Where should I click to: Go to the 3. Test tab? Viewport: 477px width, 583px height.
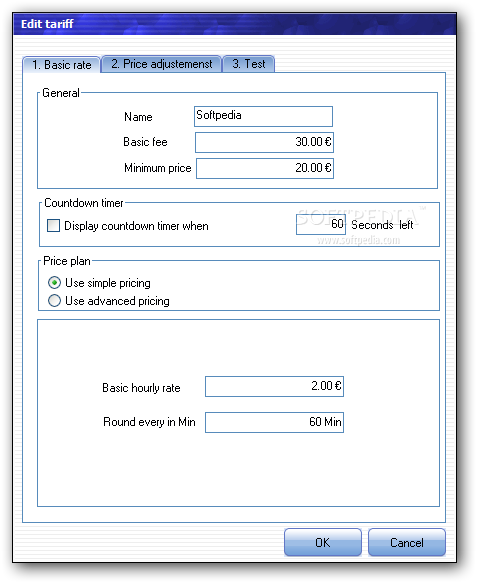click(249, 64)
